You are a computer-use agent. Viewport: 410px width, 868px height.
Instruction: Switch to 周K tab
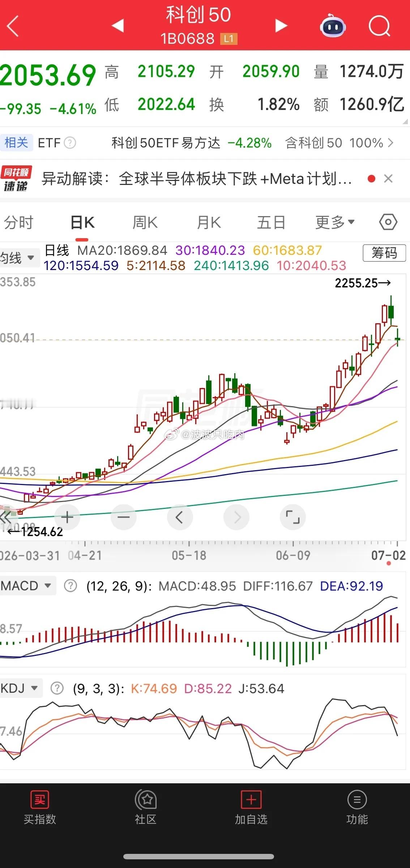coord(145,222)
